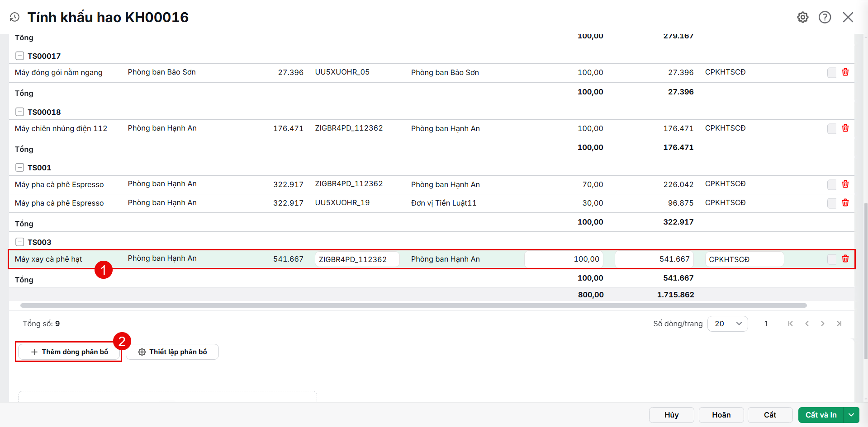Select the Máy chiên nhúng điện 112 cell

point(61,129)
